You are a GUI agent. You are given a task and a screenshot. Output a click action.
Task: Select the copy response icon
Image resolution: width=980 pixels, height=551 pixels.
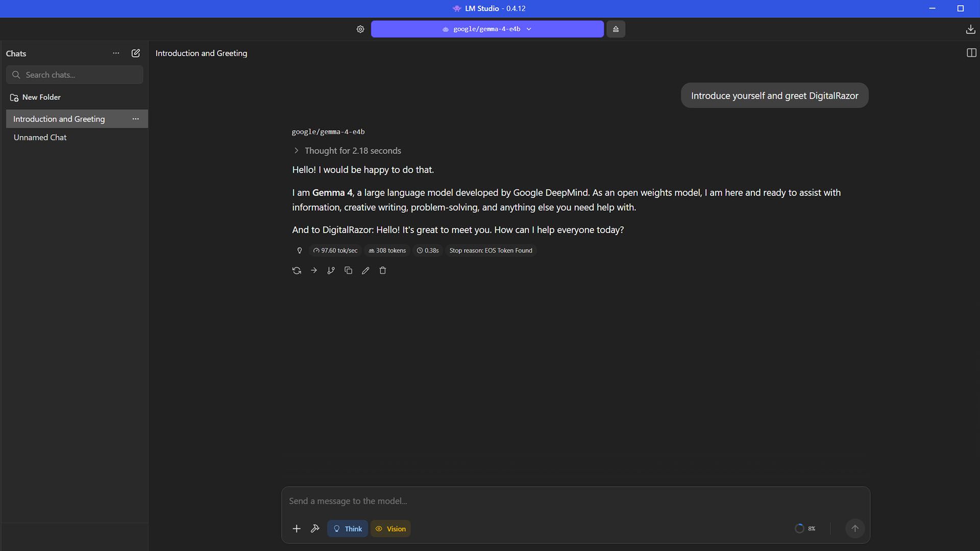pyautogui.click(x=348, y=270)
